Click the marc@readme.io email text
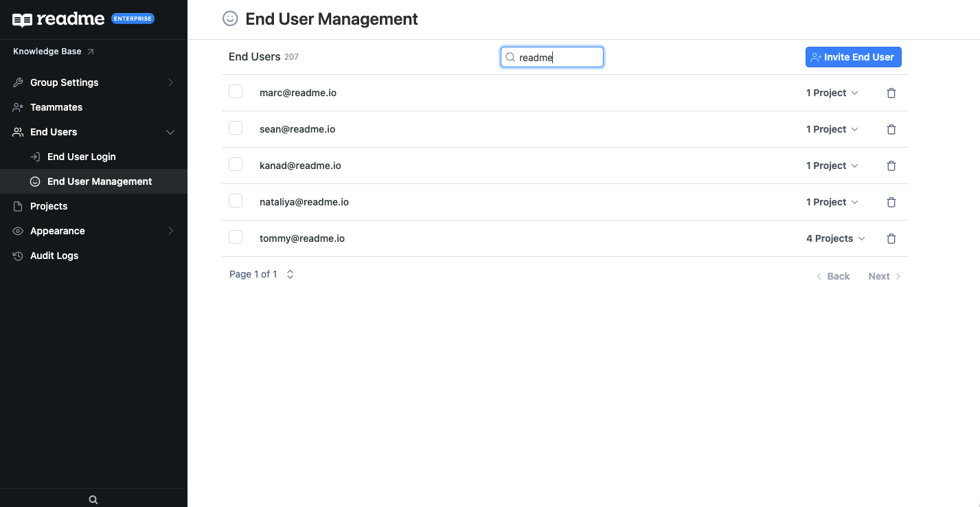 coord(298,93)
